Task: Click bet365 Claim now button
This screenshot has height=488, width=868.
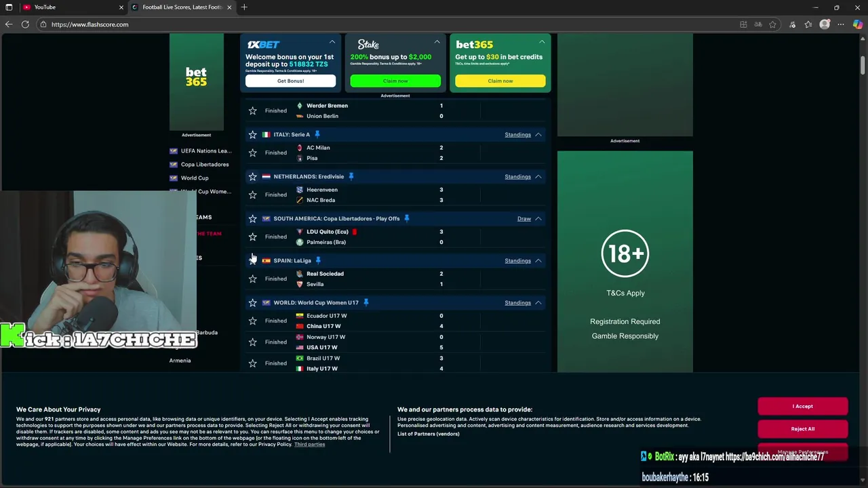Action: (x=500, y=81)
